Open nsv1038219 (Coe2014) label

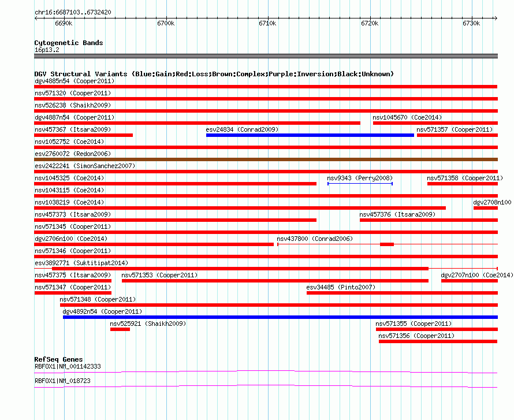[69, 202]
